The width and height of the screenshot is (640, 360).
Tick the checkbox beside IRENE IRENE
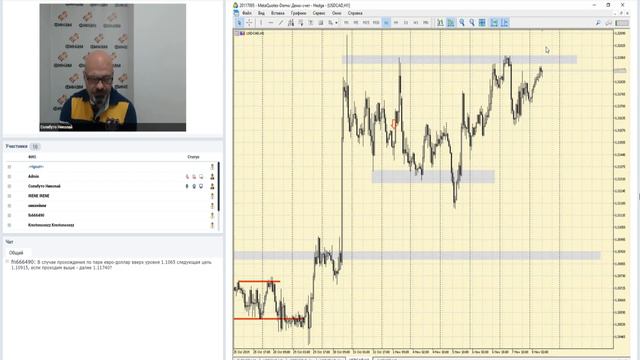pos(9,196)
